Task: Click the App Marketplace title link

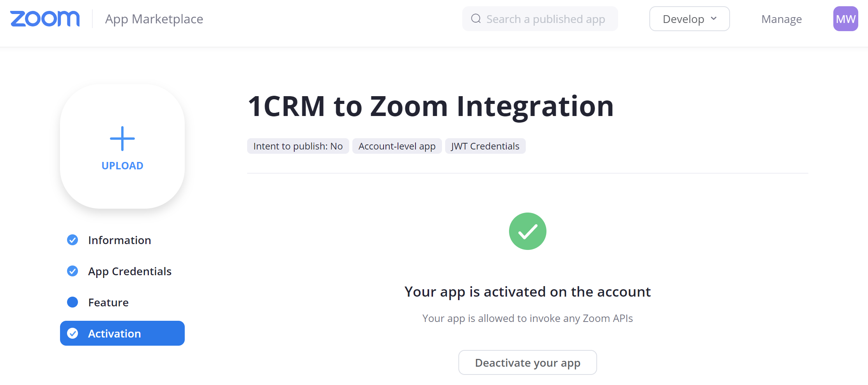Action: coord(154,19)
